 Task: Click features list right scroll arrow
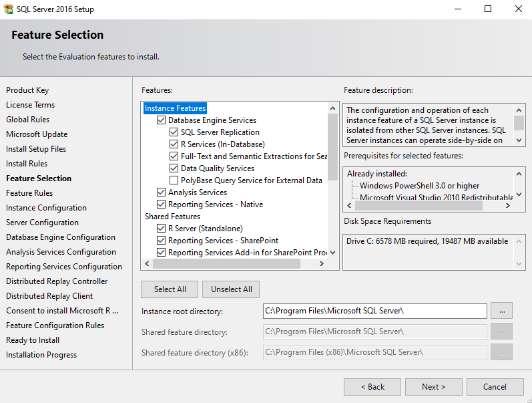(x=322, y=264)
